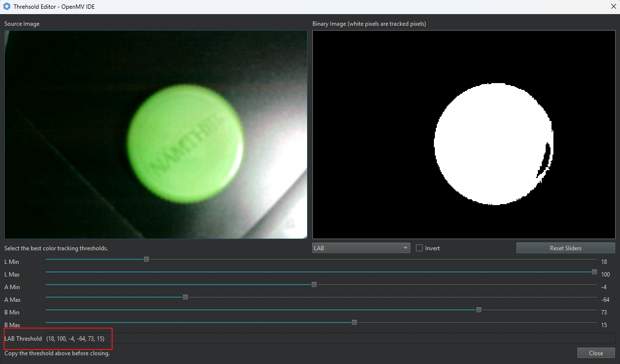Click the B Min slider handle

(x=479, y=310)
